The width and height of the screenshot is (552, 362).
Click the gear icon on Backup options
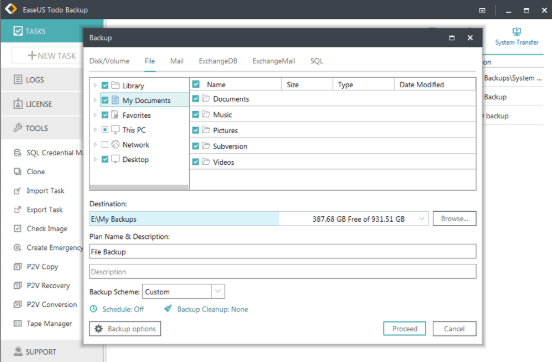pos(99,329)
